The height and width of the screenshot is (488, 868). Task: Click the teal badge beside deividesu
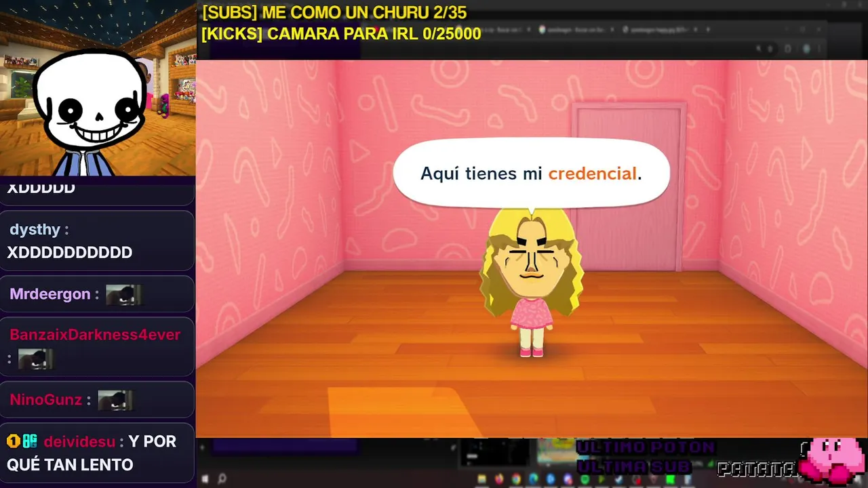(x=30, y=441)
